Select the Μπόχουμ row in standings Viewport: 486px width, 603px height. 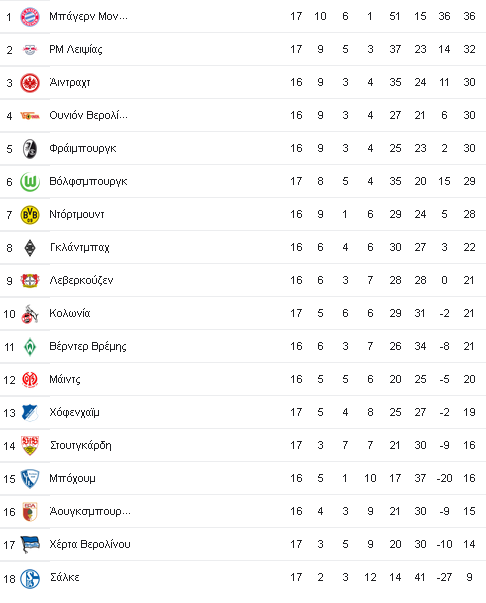(x=243, y=478)
